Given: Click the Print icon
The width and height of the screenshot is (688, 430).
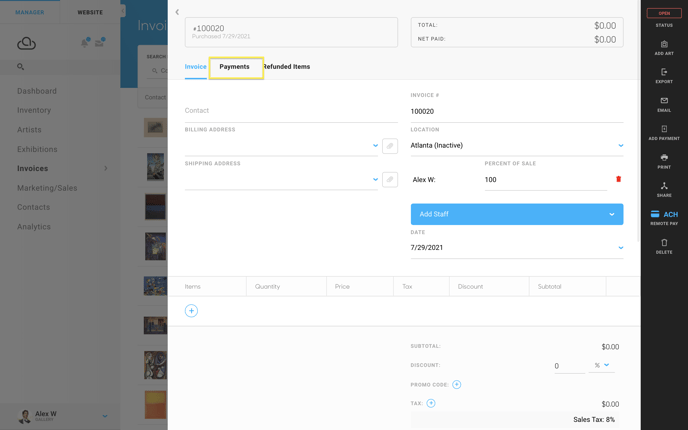Looking at the screenshot, I should pos(664,157).
